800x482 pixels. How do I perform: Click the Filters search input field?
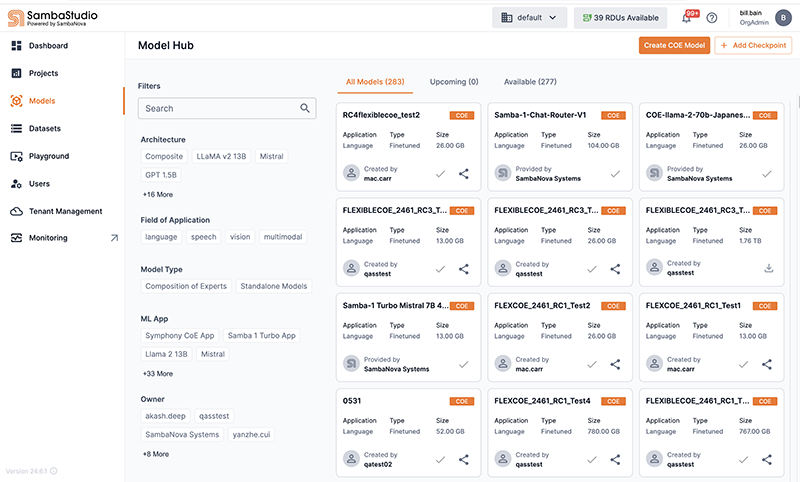point(218,108)
